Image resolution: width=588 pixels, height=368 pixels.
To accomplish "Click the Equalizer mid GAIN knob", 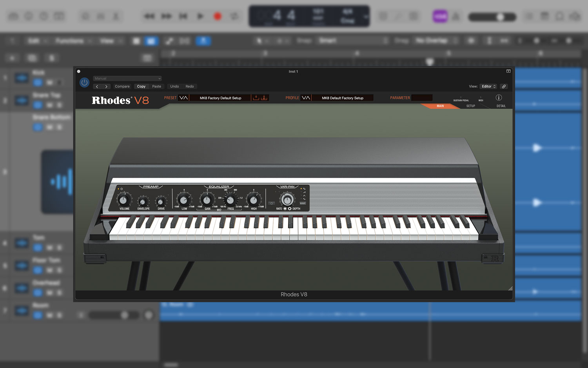I will click(207, 200).
